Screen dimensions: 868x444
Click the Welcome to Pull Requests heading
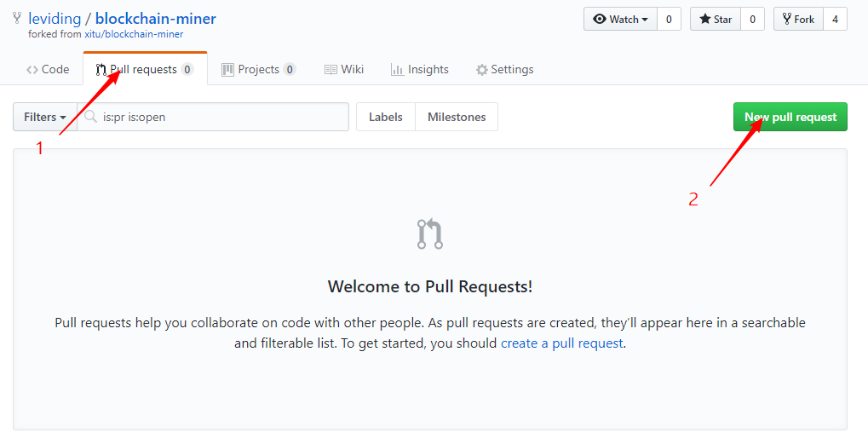click(430, 287)
